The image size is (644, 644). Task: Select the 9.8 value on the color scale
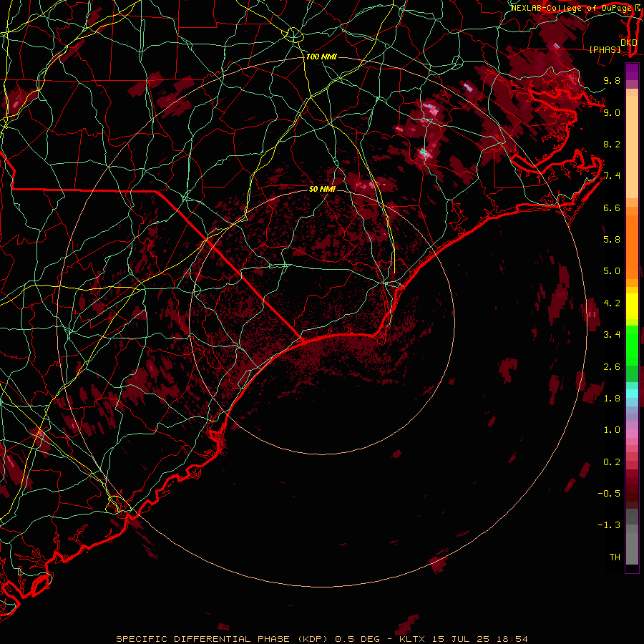tap(612, 80)
